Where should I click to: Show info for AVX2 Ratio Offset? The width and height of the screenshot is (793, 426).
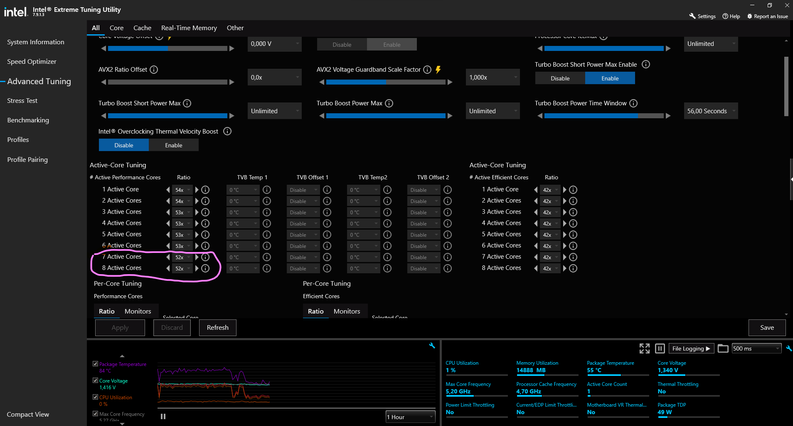coord(154,70)
